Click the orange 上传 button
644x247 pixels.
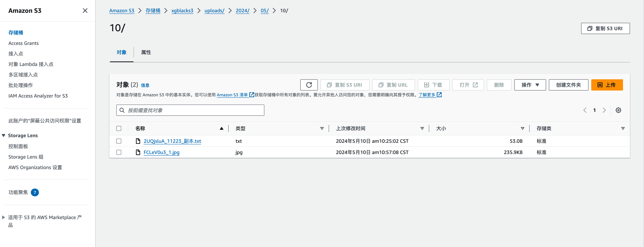point(607,85)
